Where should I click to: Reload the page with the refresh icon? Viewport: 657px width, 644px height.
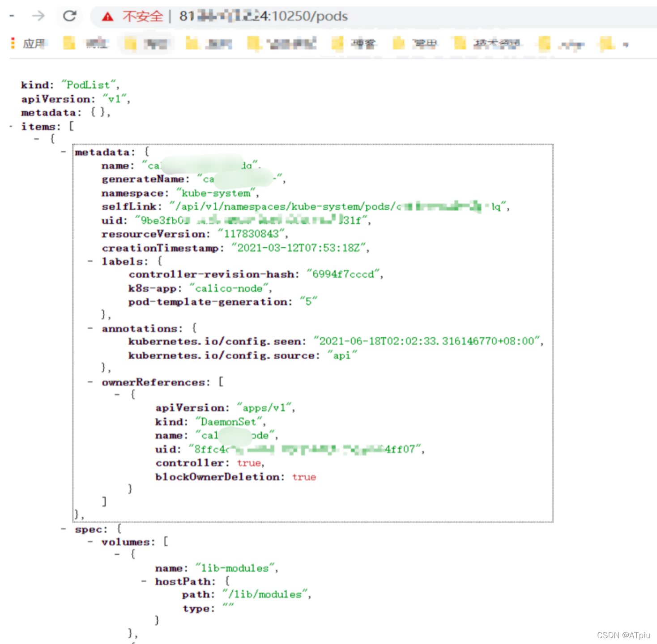pyautogui.click(x=69, y=16)
